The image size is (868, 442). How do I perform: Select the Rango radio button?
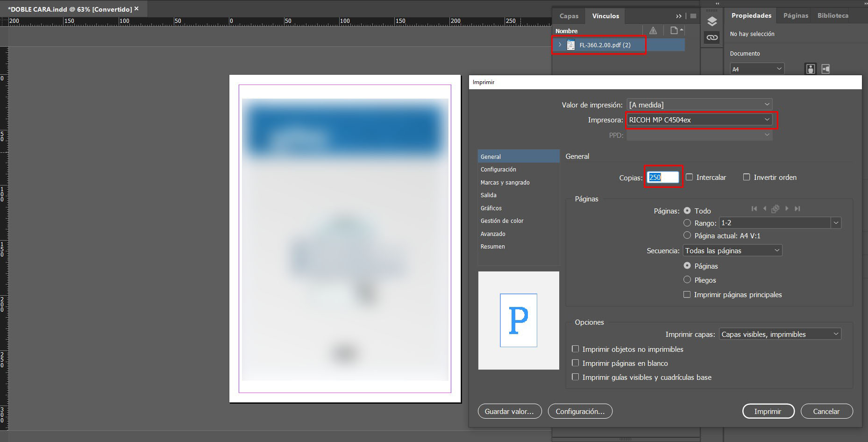tap(687, 223)
